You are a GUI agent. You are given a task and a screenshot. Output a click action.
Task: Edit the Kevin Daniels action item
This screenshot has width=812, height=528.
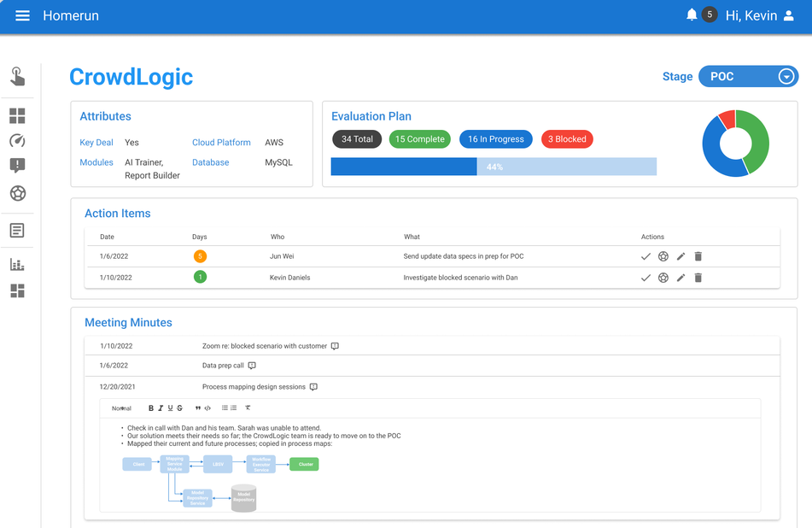[681, 277]
